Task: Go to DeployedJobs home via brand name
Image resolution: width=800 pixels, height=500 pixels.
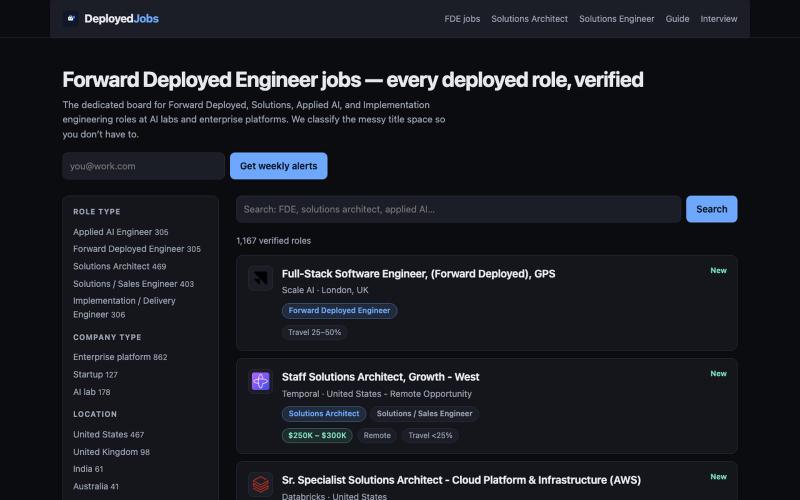Action: point(121,18)
